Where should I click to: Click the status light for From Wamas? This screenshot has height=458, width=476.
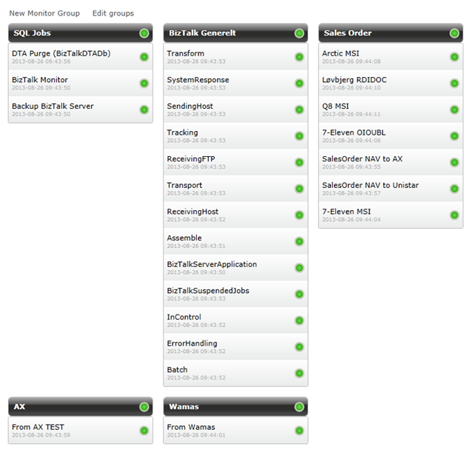coord(299,431)
